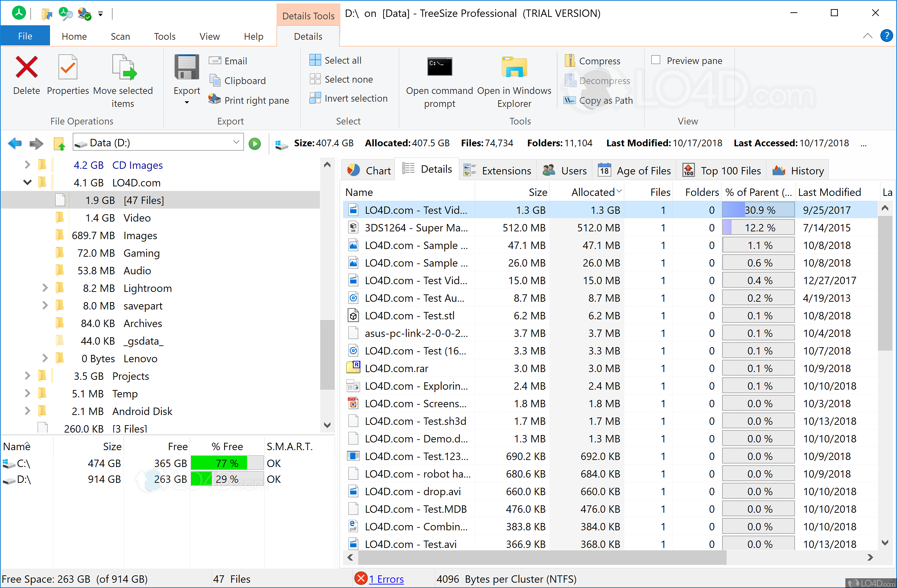
Task: Open the Scan ribbon tab
Action: [x=120, y=36]
